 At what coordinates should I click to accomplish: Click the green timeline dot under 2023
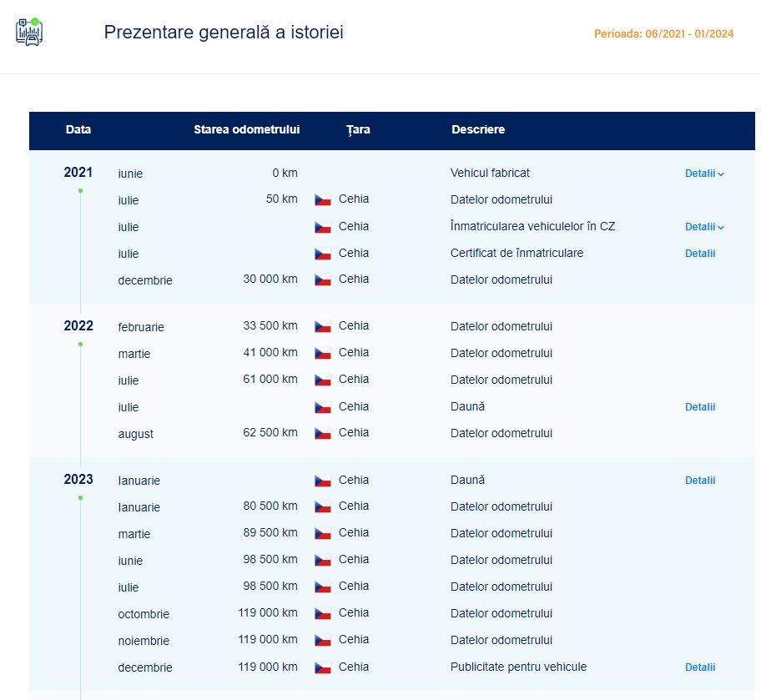tap(81, 497)
